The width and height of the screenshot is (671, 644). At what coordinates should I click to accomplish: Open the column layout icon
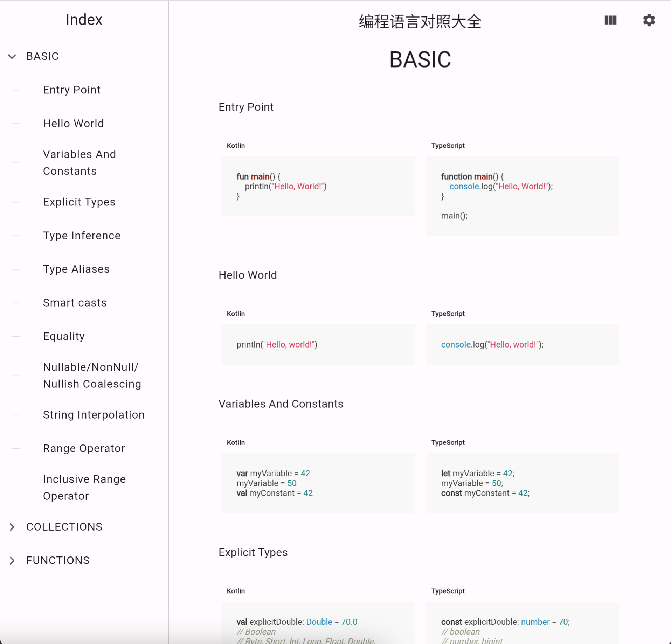click(610, 20)
